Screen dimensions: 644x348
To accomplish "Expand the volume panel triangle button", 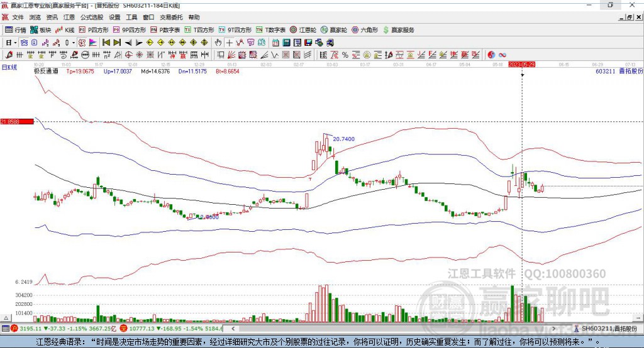I will 6,318.
